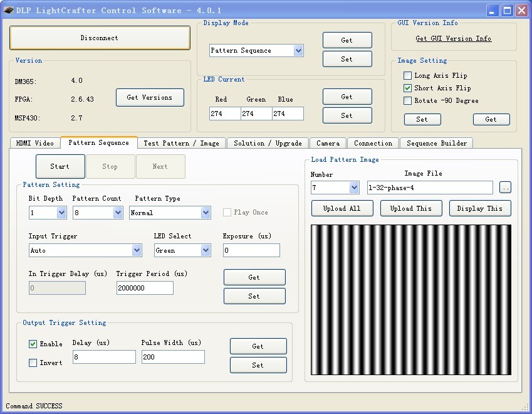
Task: Click the browse (..) image file button
Action: point(505,188)
